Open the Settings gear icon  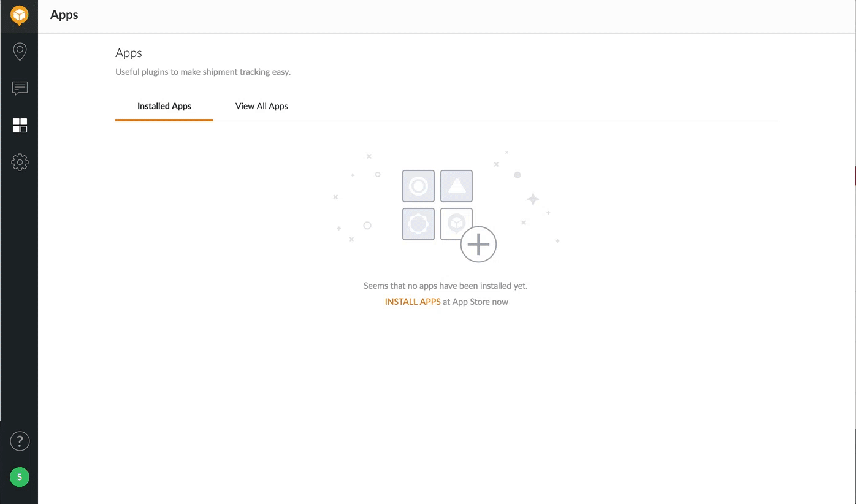coord(20,162)
